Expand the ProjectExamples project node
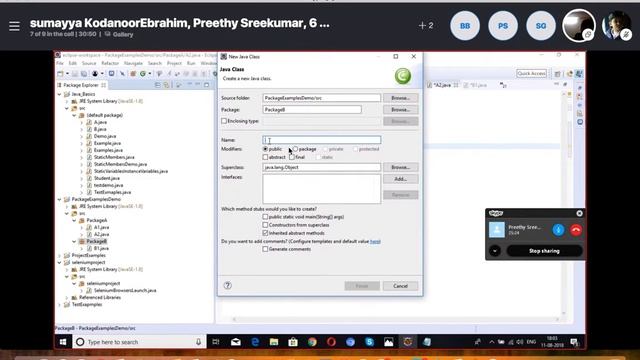This screenshot has height=360, width=640. (x=60, y=256)
